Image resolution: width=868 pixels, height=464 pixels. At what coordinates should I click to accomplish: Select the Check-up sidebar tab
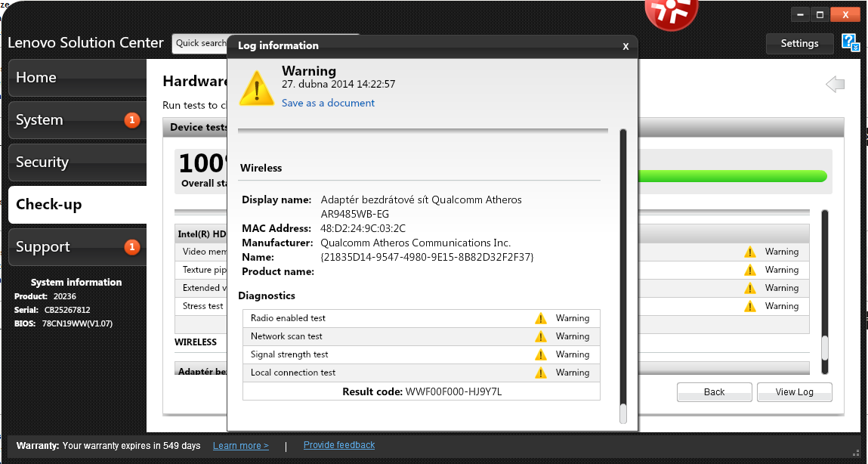click(x=78, y=204)
